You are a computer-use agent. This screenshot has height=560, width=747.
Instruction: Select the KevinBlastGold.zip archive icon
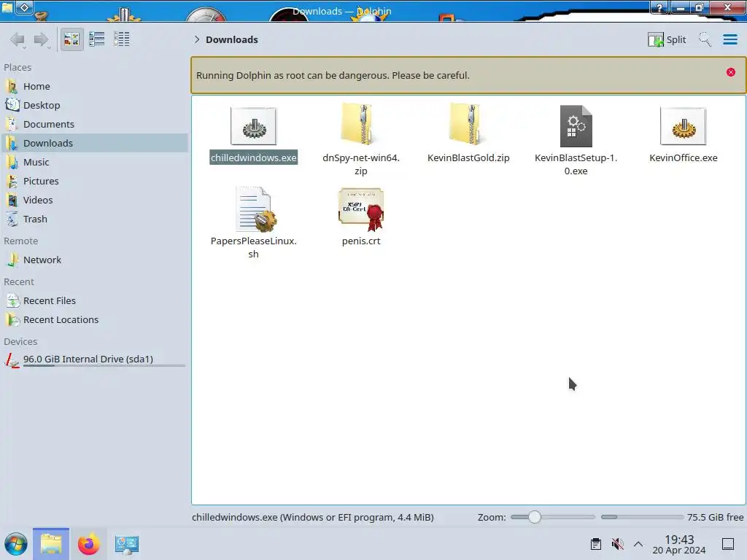point(468,125)
